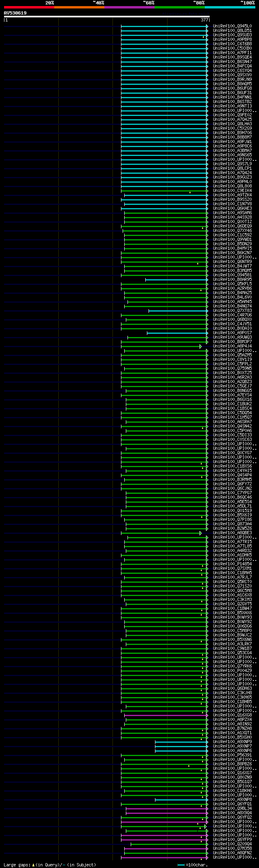Select UniRef100_A9UWQ3 label

(x=232, y=337)
